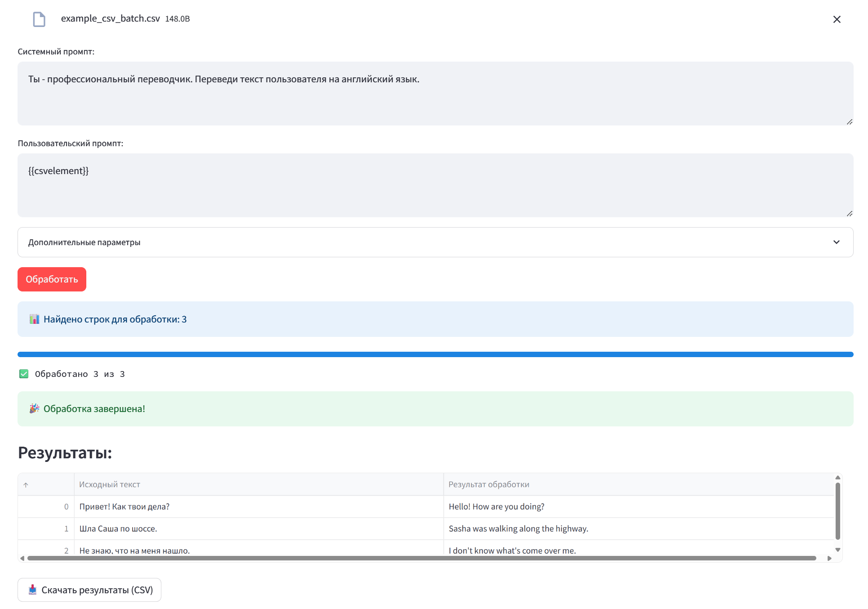The height and width of the screenshot is (609, 868).
Task: Click into the '{{csvelement}}' user prompt field
Action: coord(435,185)
